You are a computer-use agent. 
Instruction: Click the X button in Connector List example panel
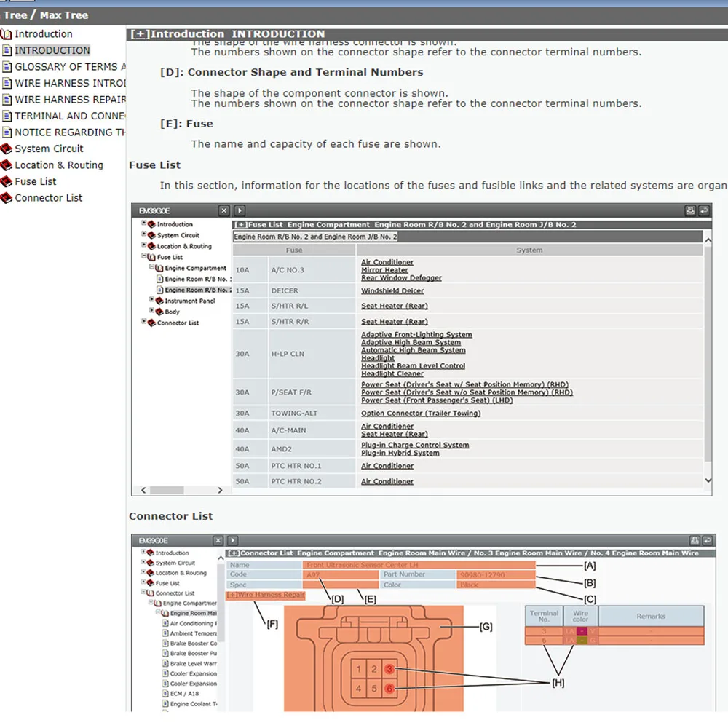click(x=218, y=541)
